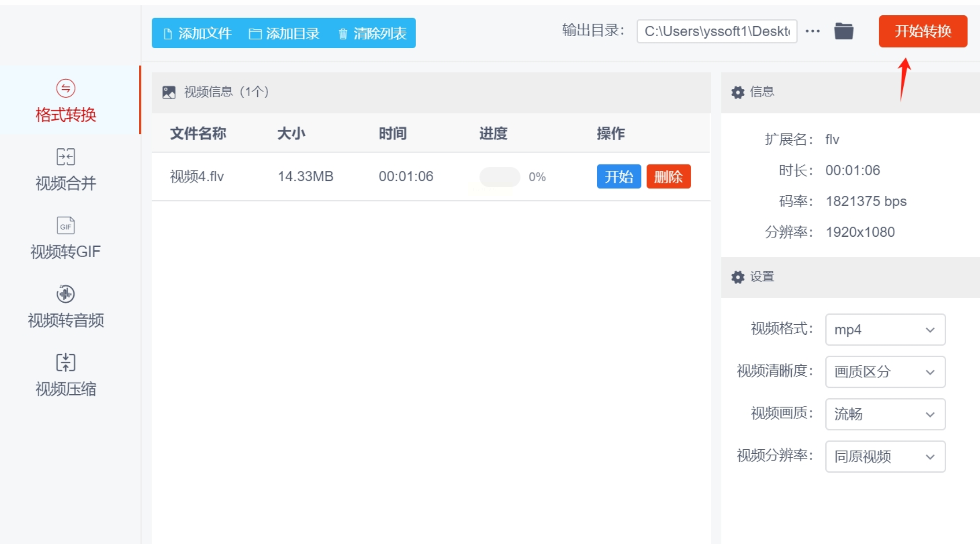980x544 pixels.
Task: Select the 视频压缩 compress icon
Action: coord(66,363)
